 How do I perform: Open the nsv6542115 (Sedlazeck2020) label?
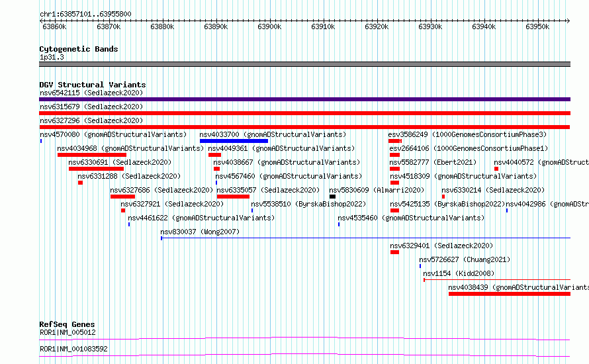click(x=91, y=93)
